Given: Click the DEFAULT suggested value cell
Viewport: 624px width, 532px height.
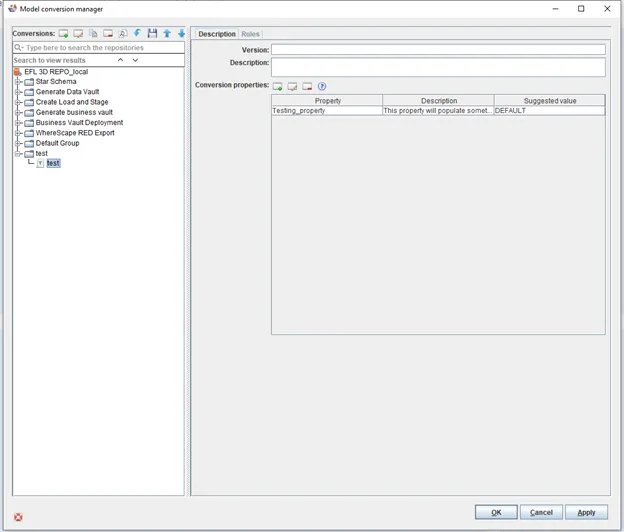Looking at the screenshot, I should [549, 111].
